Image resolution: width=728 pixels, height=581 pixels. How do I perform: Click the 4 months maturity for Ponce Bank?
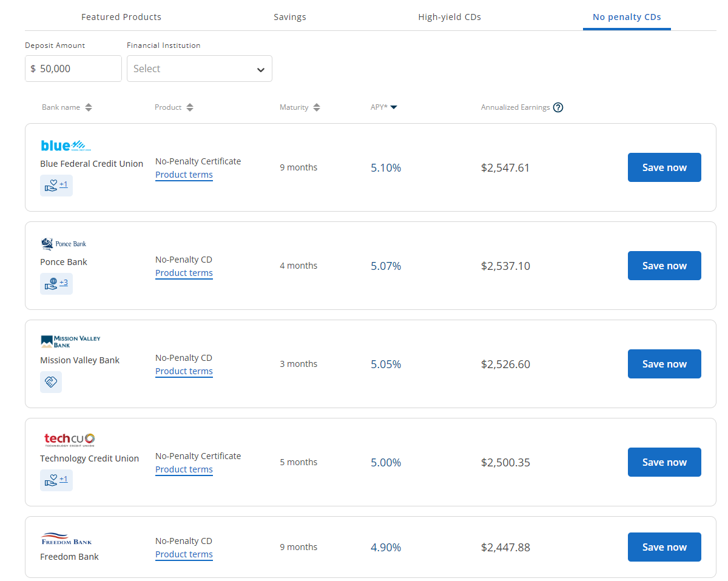click(x=298, y=266)
